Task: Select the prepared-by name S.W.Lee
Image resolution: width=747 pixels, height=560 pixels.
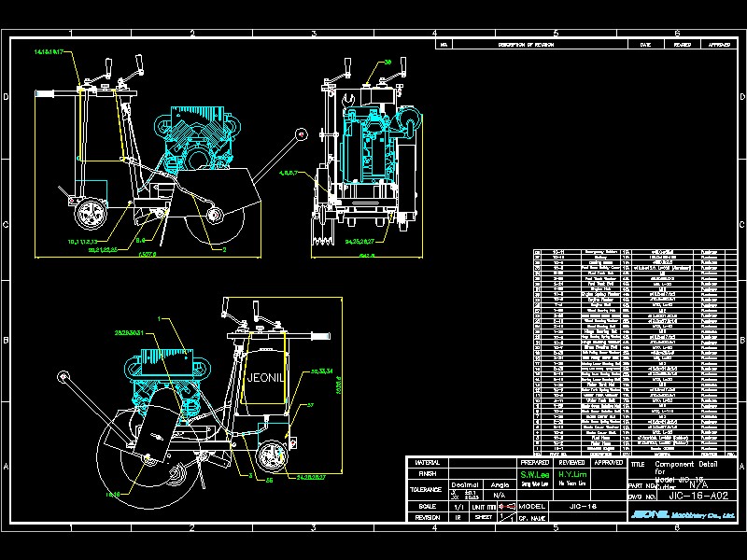Action: (534, 475)
